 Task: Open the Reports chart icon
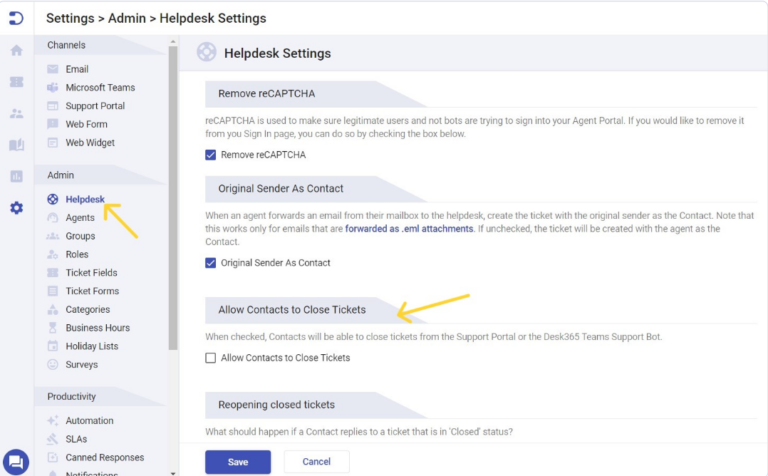click(x=16, y=176)
